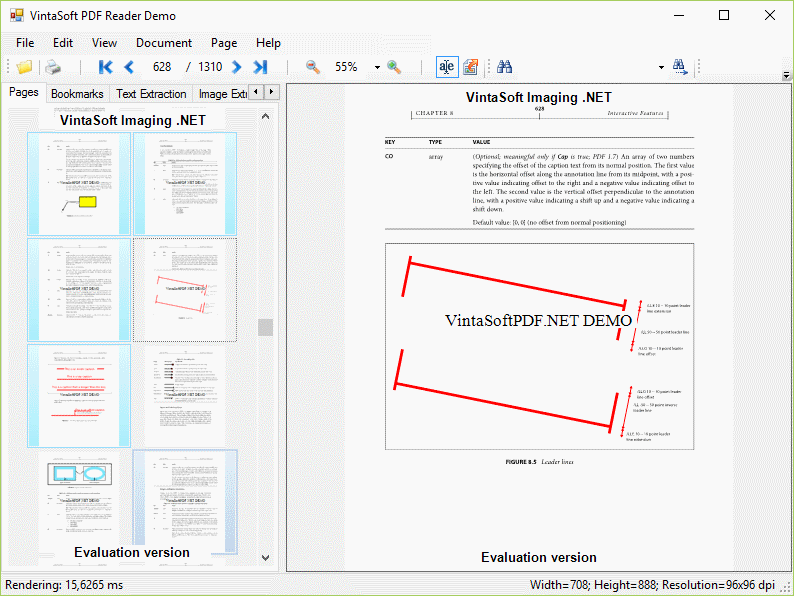Open the 55% zoom level dropdown
Image resolution: width=794 pixels, height=596 pixels.
[x=377, y=68]
